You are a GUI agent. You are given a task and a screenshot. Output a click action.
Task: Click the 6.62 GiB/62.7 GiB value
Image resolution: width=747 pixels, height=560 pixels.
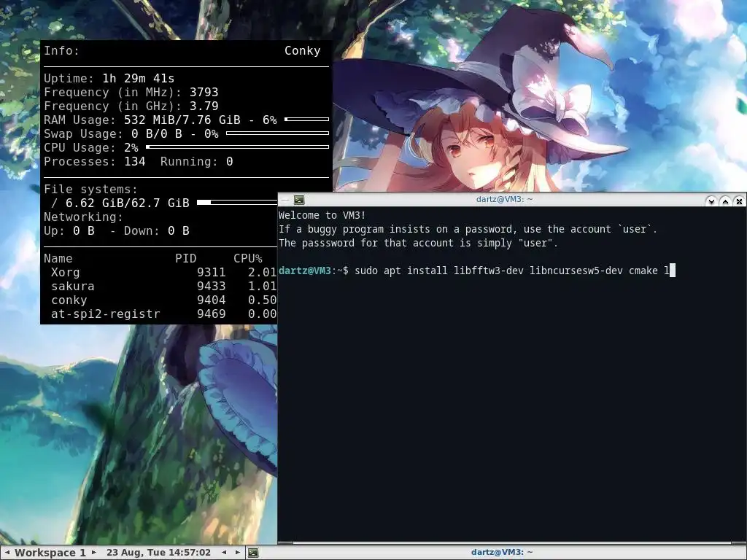pos(127,203)
